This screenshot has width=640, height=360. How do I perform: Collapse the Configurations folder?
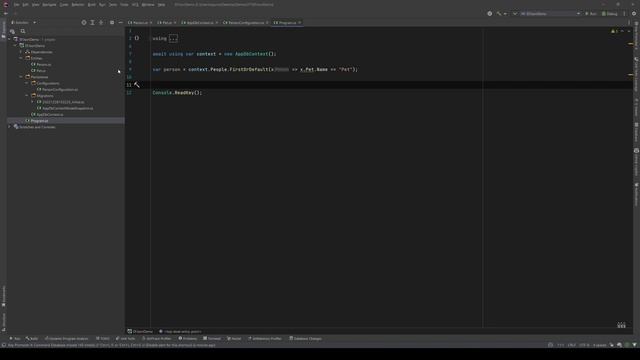[x=27, y=83]
